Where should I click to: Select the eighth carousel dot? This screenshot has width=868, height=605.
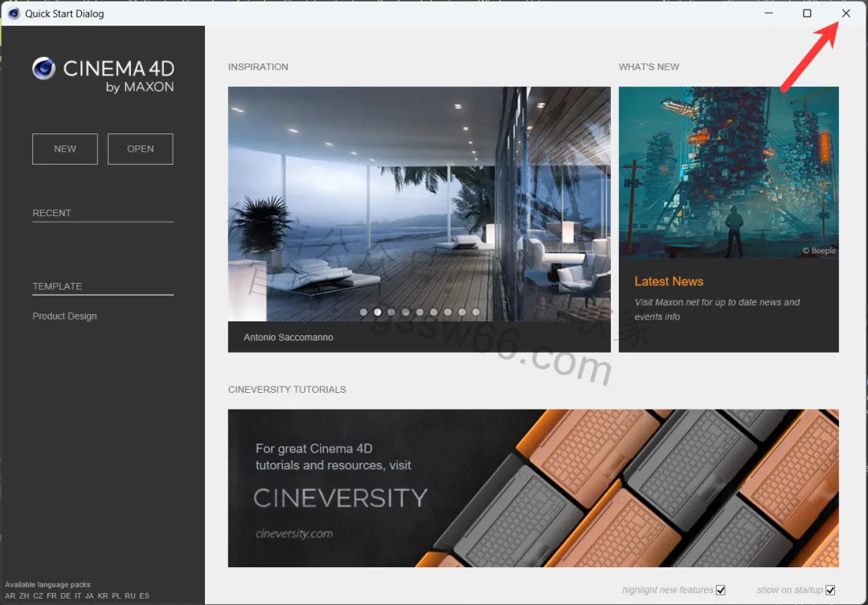461,313
